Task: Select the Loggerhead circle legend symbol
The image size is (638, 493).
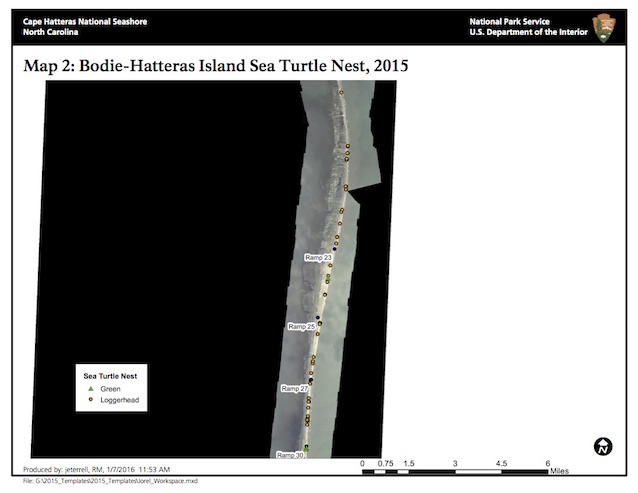Action: [x=91, y=400]
